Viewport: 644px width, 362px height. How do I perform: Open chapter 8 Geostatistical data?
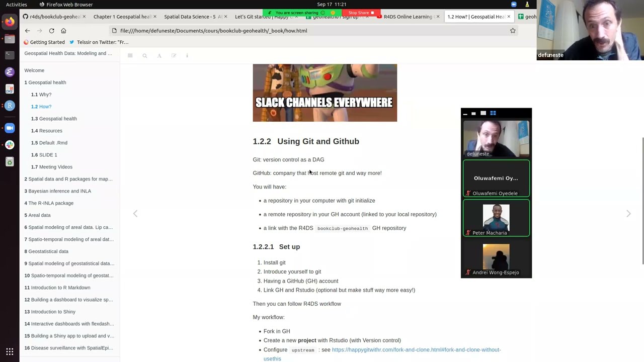[46, 251]
